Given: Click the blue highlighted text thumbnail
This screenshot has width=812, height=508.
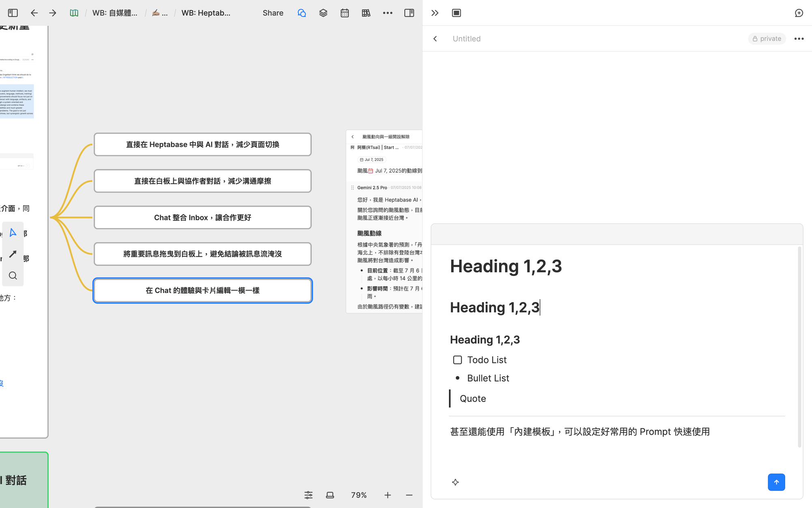Looking at the screenshot, I should coord(17,102).
